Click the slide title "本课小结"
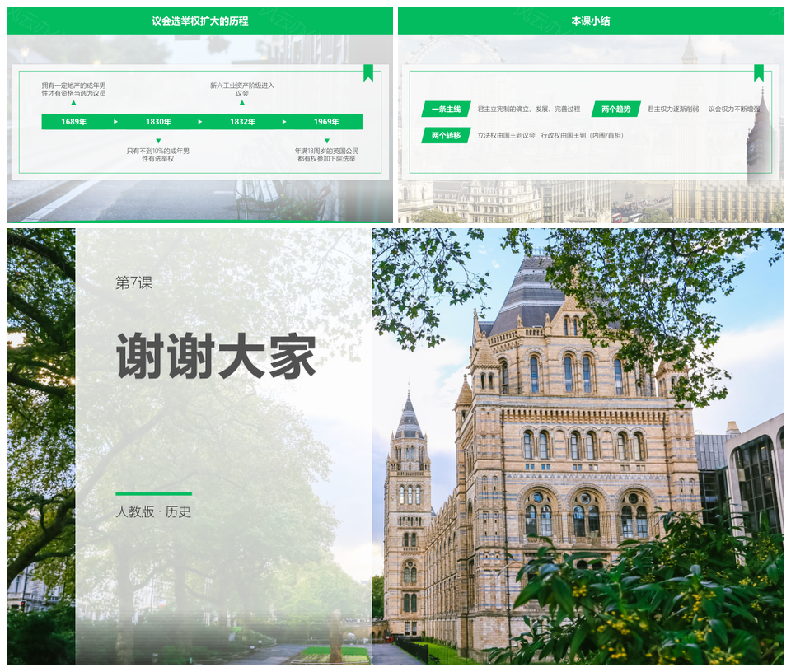The image size is (791, 672). (591, 21)
